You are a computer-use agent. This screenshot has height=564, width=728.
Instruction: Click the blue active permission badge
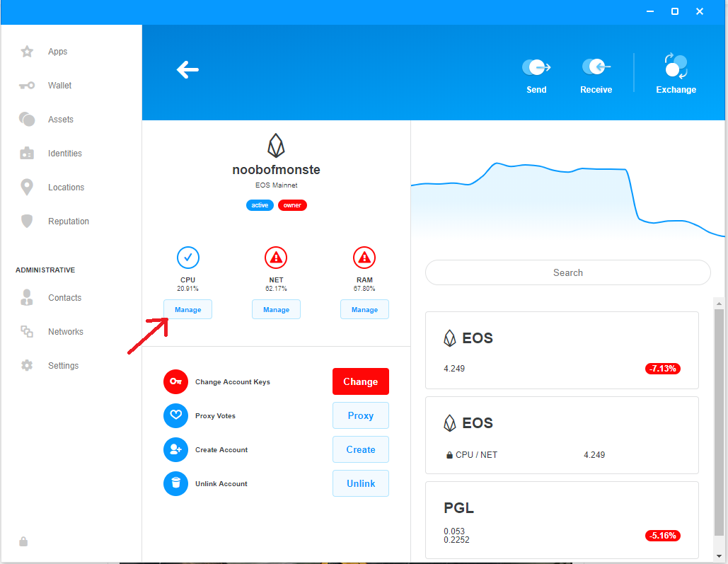click(x=260, y=205)
